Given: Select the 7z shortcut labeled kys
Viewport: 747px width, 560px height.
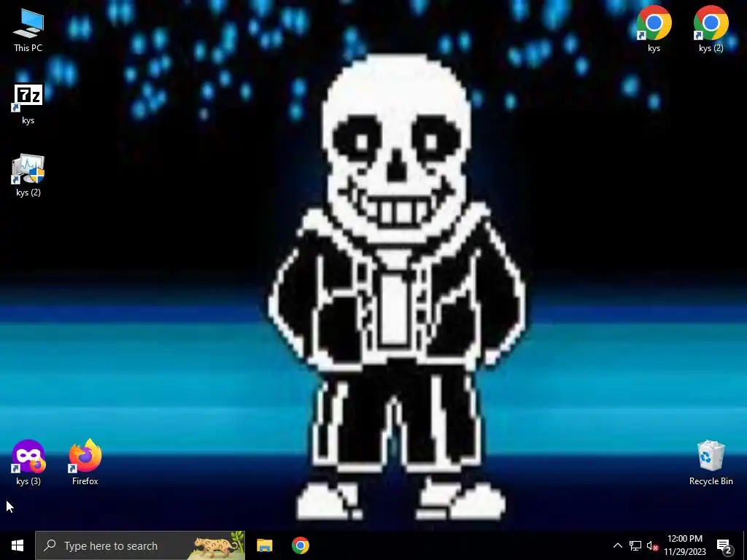Looking at the screenshot, I should pyautogui.click(x=28, y=104).
